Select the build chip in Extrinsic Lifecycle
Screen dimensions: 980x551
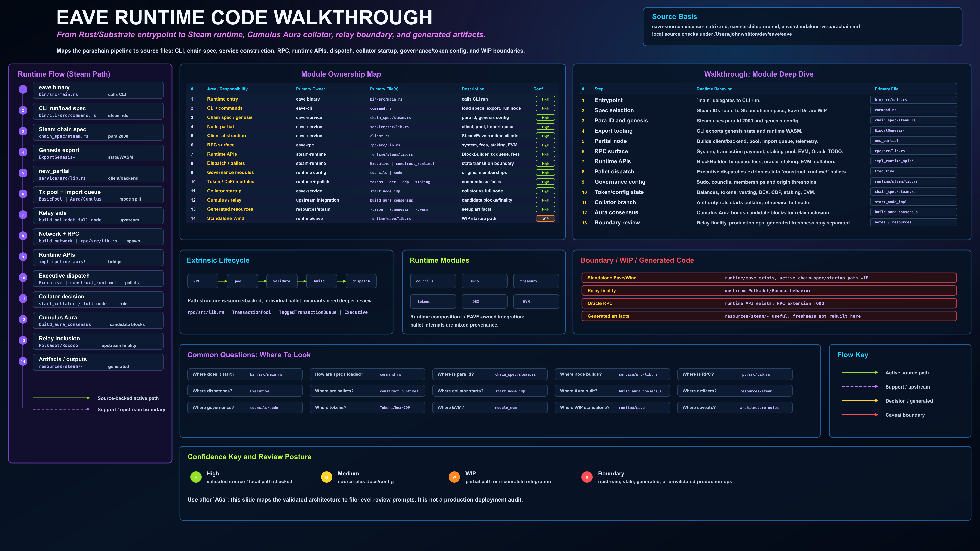(x=322, y=281)
